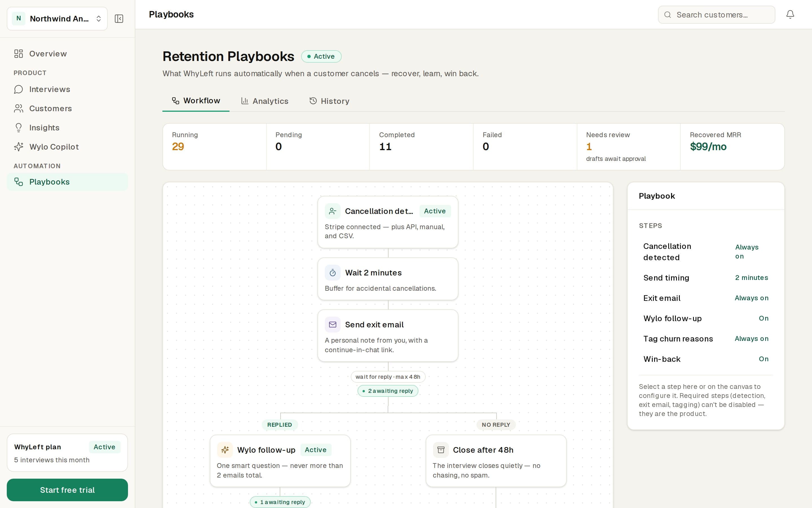Click the Active badge beside Retention Playbooks
The image size is (812, 508).
coord(321,56)
